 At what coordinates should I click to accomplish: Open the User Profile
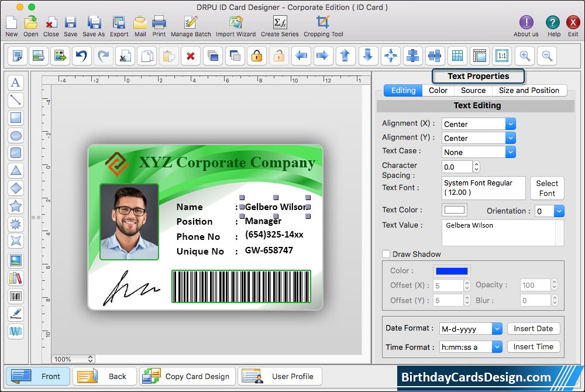coord(280,376)
